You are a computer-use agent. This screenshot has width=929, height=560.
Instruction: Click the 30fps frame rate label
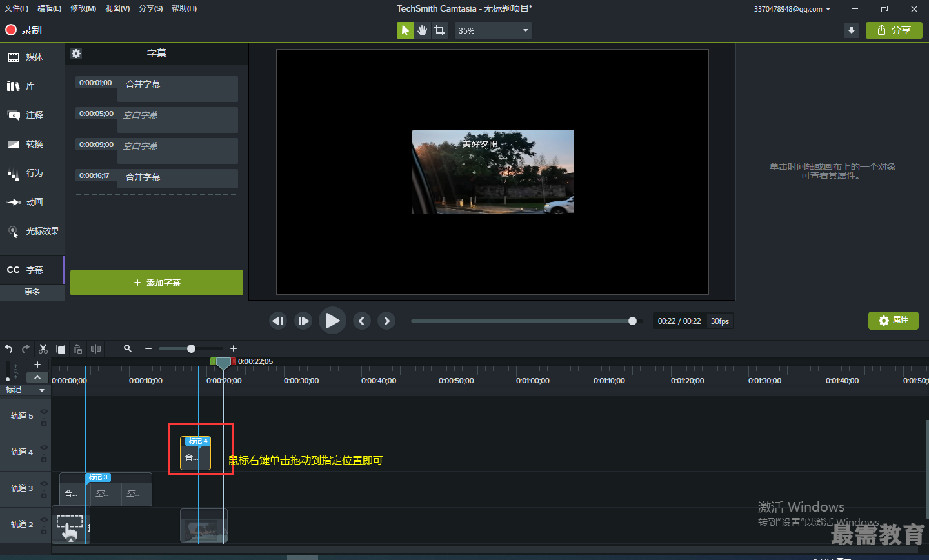click(720, 321)
